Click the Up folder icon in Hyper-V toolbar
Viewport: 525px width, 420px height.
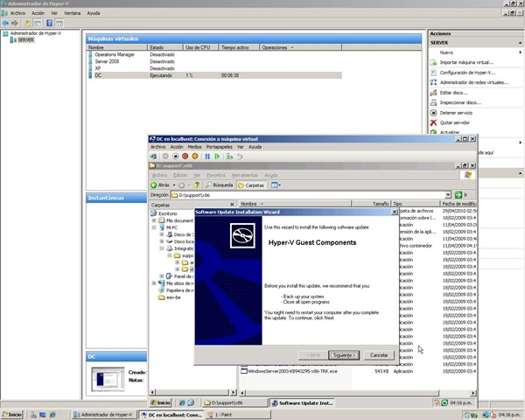point(27,23)
